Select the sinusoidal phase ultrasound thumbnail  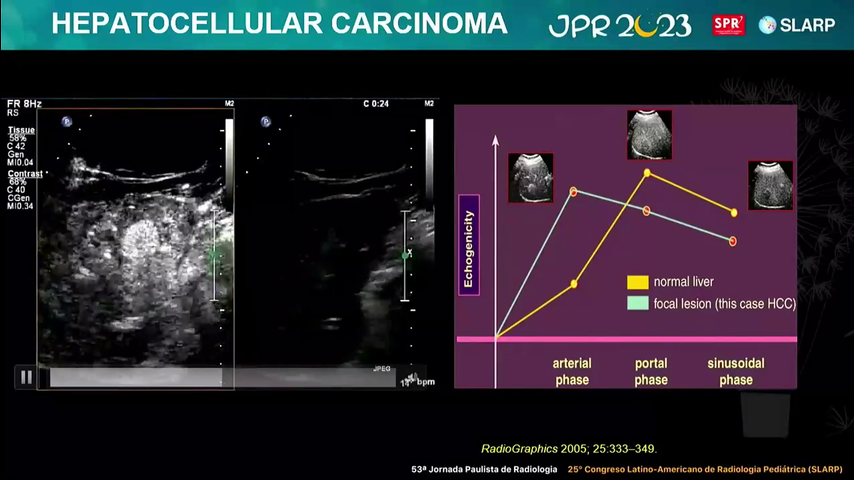770,185
